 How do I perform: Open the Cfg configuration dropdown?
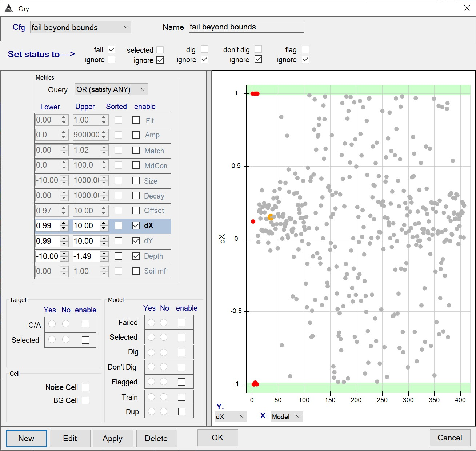pos(80,27)
